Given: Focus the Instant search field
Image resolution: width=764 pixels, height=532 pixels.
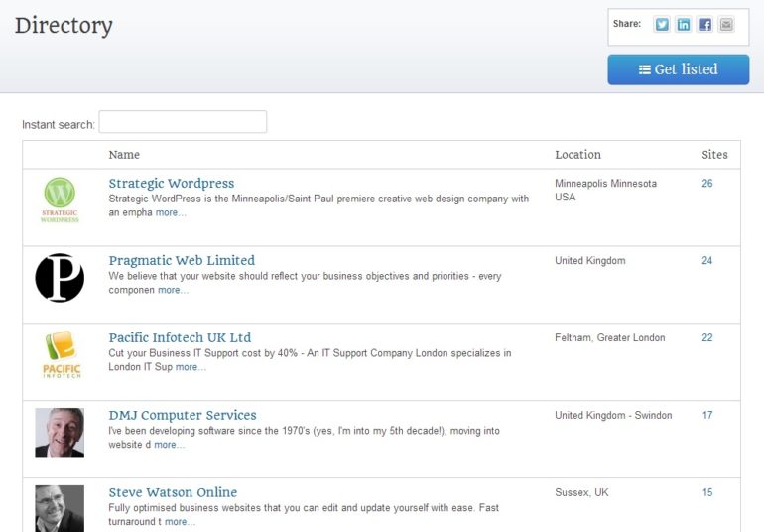Looking at the screenshot, I should point(183,122).
